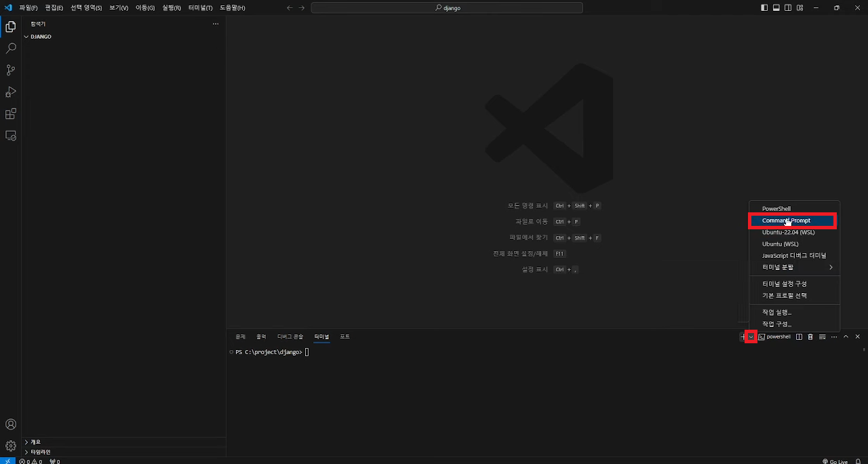Screen dimensions: 868x464
Task: Click the VS Code logo in title bar
Action: pos(8,7)
